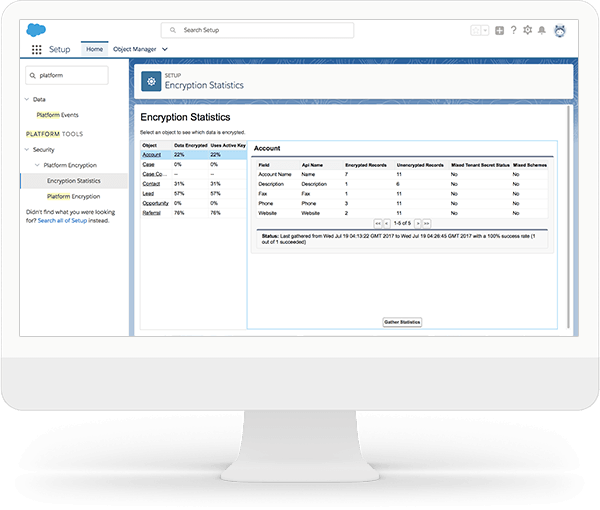This screenshot has height=510, width=600.
Task: Click the content area vertical scrollbar
Action: click(569, 217)
